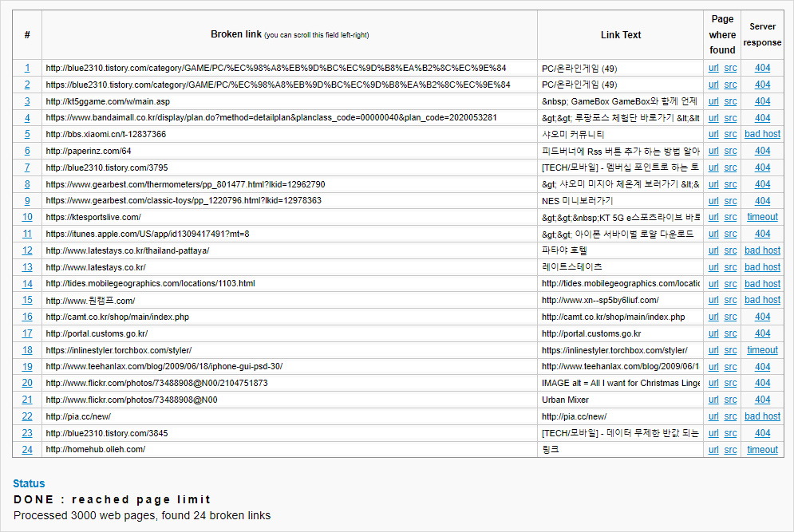The height and width of the screenshot is (532, 794).
Task: Open 'bad host' response for www.원캠프.com
Action: pos(762,300)
